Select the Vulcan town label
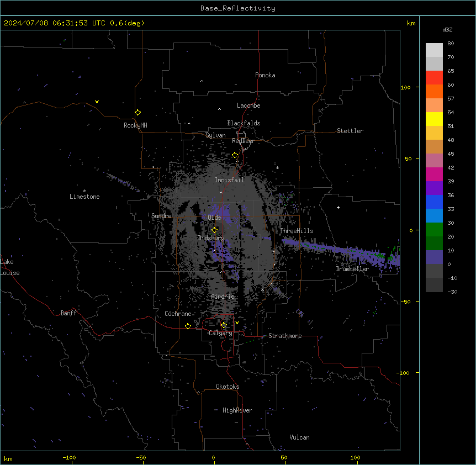This screenshot has height=465, width=476. pos(299,437)
